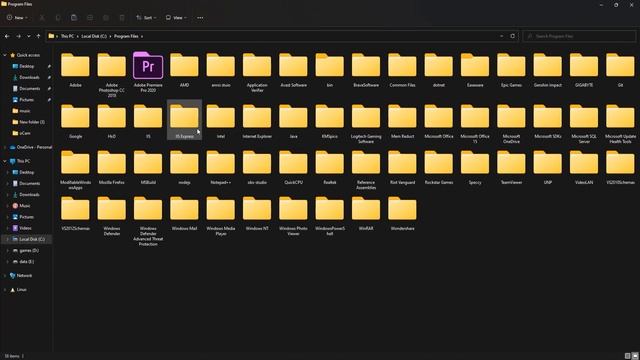Image resolution: width=640 pixels, height=360 pixels.
Task: Select the Windows Defender Advanced Threat Protection folder
Action: (x=148, y=221)
